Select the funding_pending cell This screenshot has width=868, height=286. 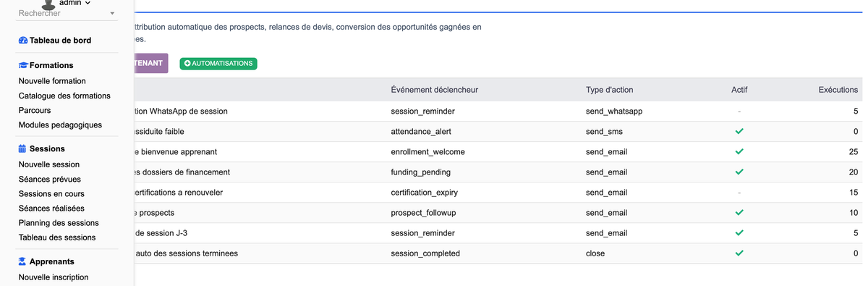[420, 172]
